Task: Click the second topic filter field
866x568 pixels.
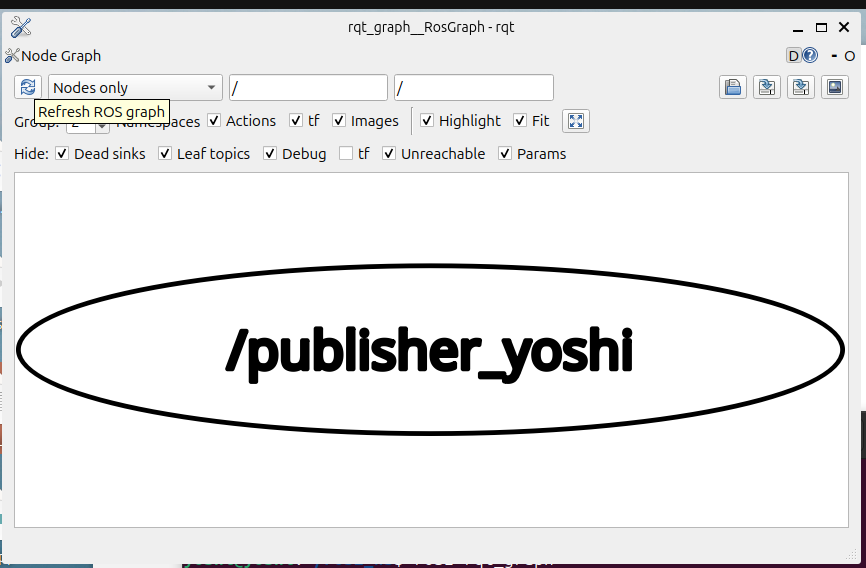Action: pyautogui.click(x=474, y=87)
